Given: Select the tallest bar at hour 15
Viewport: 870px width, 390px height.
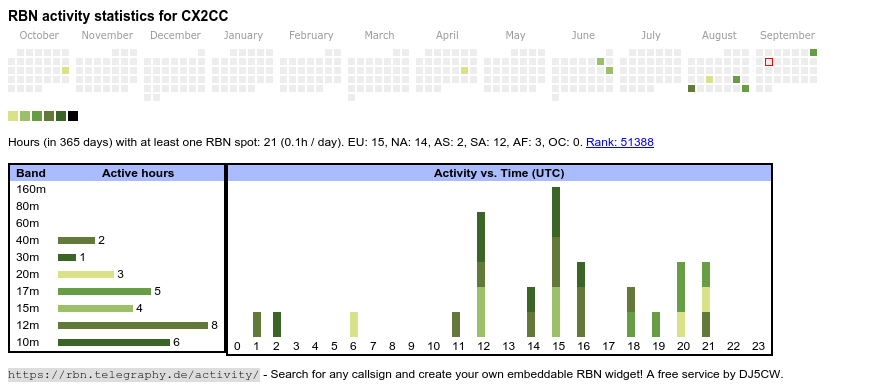Looking at the screenshot, I should pyautogui.click(x=556, y=262).
